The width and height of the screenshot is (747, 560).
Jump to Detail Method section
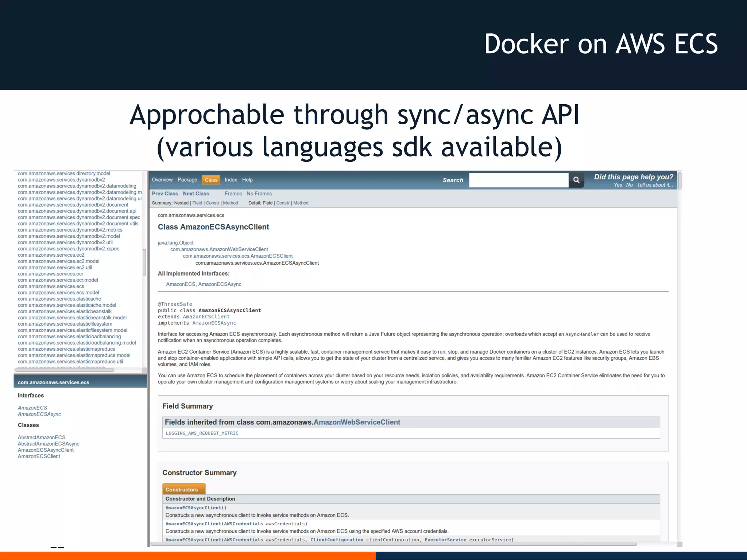click(301, 203)
